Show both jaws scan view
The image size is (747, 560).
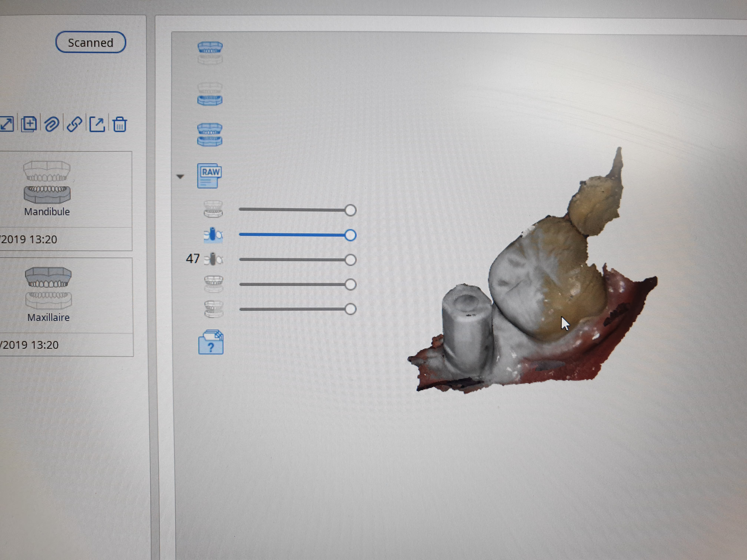click(x=210, y=134)
